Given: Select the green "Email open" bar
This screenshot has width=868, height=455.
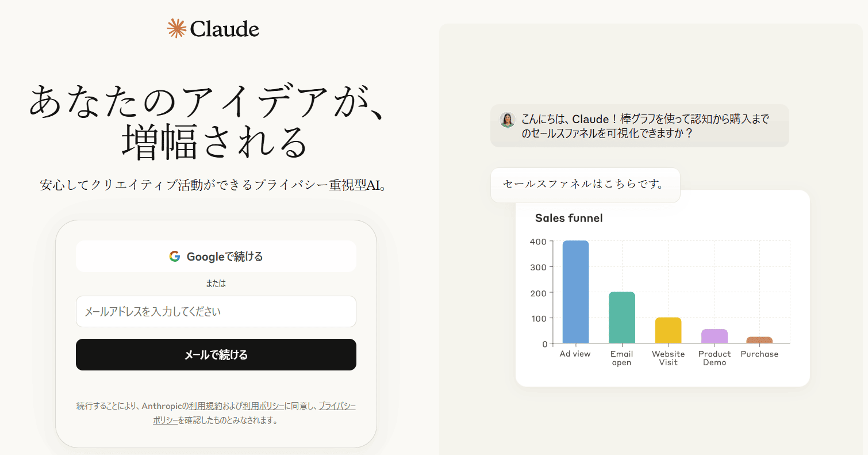Looking at the screenshot, I should point(622,316).
